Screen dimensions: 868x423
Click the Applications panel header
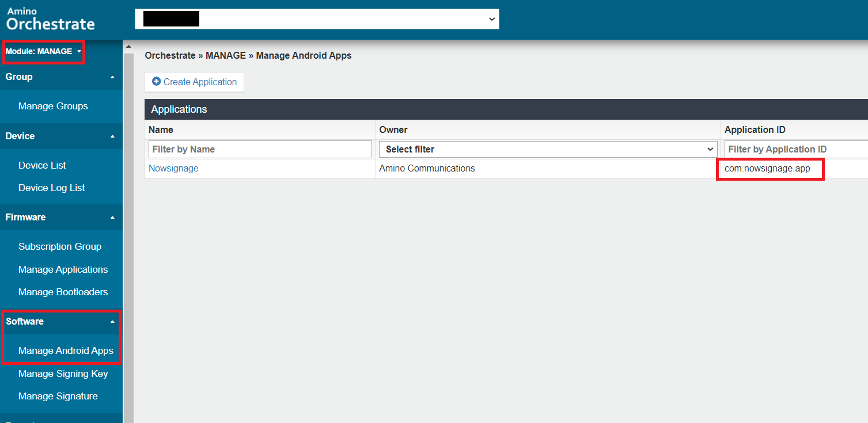506,109
